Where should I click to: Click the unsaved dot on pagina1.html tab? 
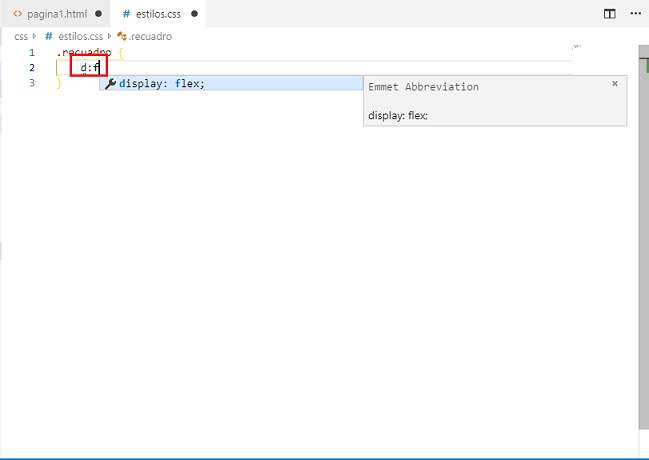pyautogui.click(x=98, y=14)
